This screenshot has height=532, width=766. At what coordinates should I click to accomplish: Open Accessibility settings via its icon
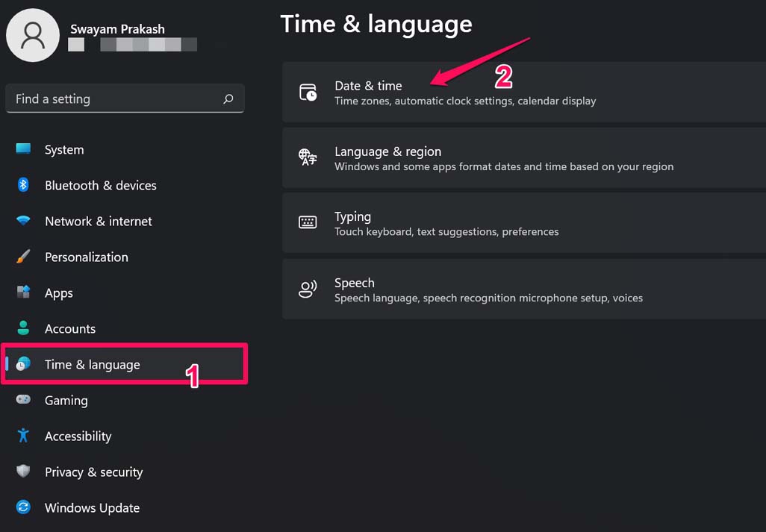23,436
